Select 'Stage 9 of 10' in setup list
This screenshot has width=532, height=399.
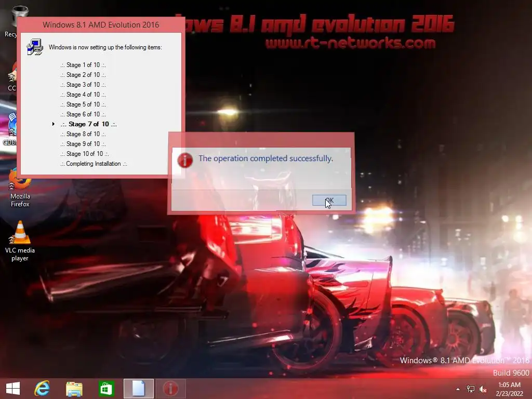pyautogui.click(x=83, y=144)
